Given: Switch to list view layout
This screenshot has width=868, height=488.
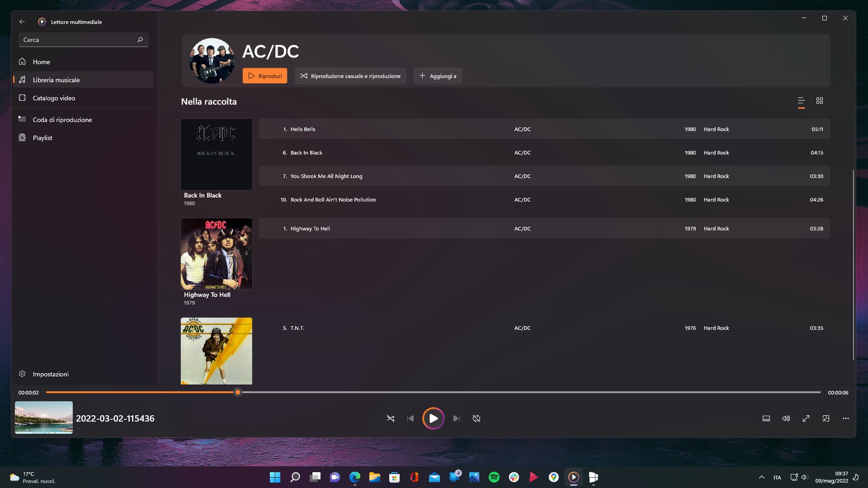Looking at the screenshot, I should [801, 101].
